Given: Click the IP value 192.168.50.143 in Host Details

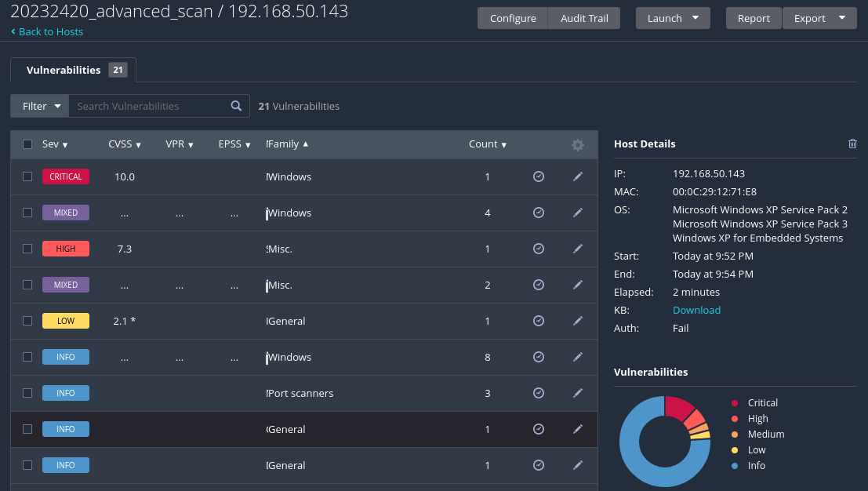Looking at the screenshot, I should 709,174.
